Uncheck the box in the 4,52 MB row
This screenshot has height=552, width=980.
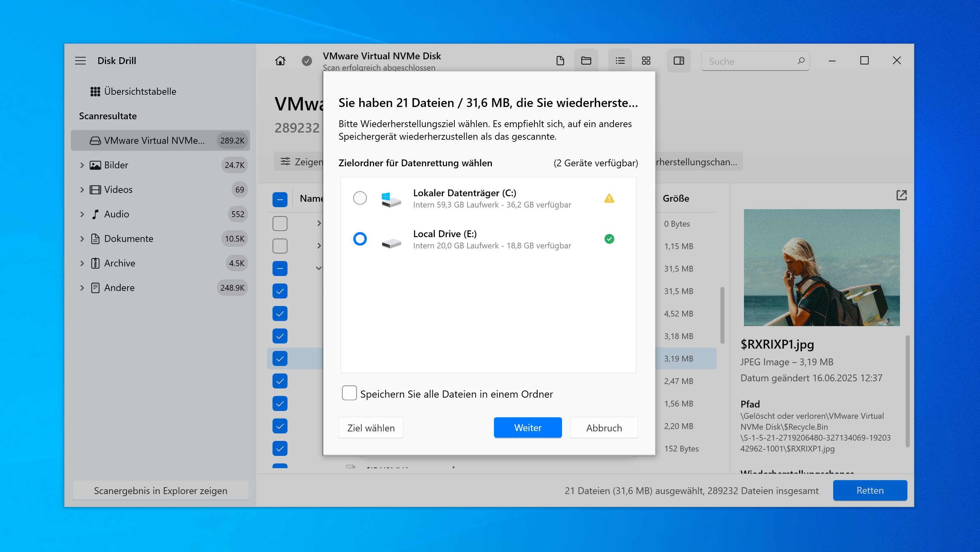[280, 313]
